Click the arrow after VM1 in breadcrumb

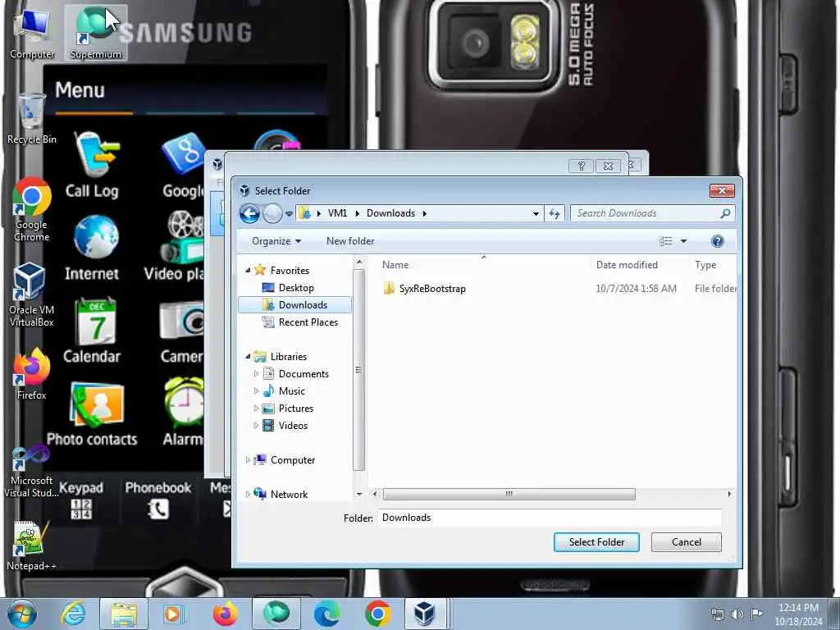point(358,214)
